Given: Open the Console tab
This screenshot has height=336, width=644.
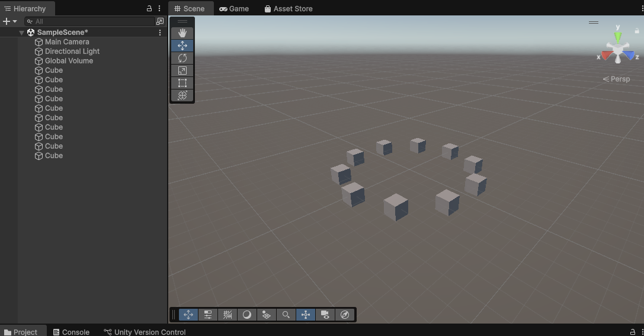Looking at the screenshot, I should coord(72,332).
